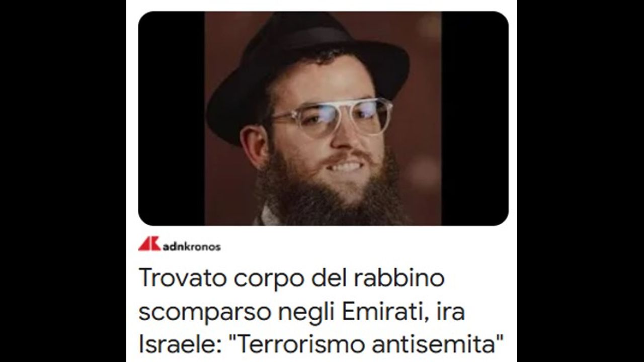The image size is (644, 362).
Task: Click the black letterbox bar left of the card
Action: pyautogui.click(x=63, y=181)
